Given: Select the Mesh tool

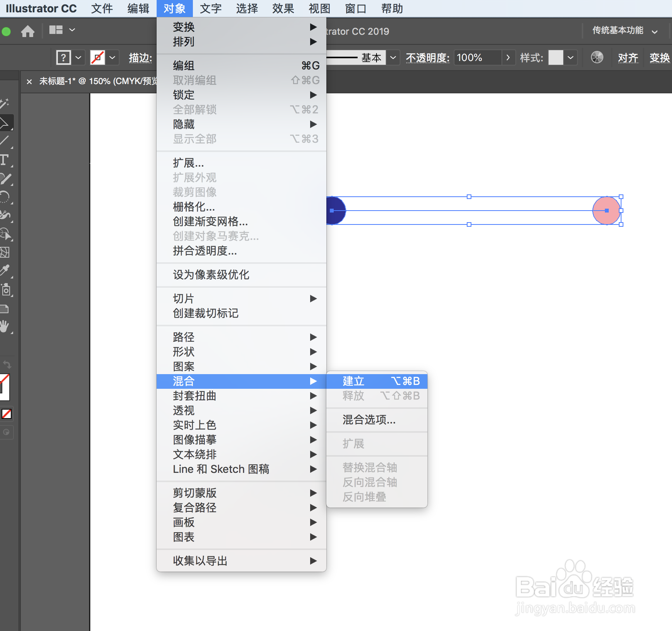Looking at the screenshot, I should pyautogui.click(x=5, y=252).
